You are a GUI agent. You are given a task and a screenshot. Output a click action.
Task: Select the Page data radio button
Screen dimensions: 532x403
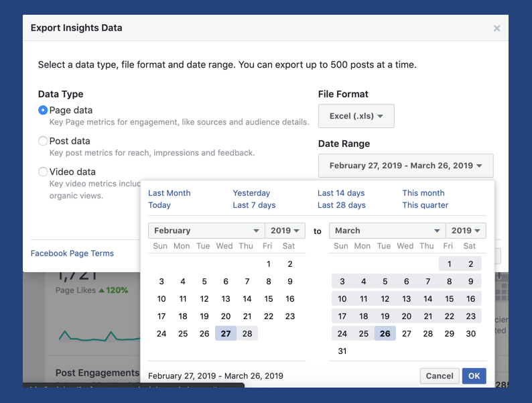[43, 110]
